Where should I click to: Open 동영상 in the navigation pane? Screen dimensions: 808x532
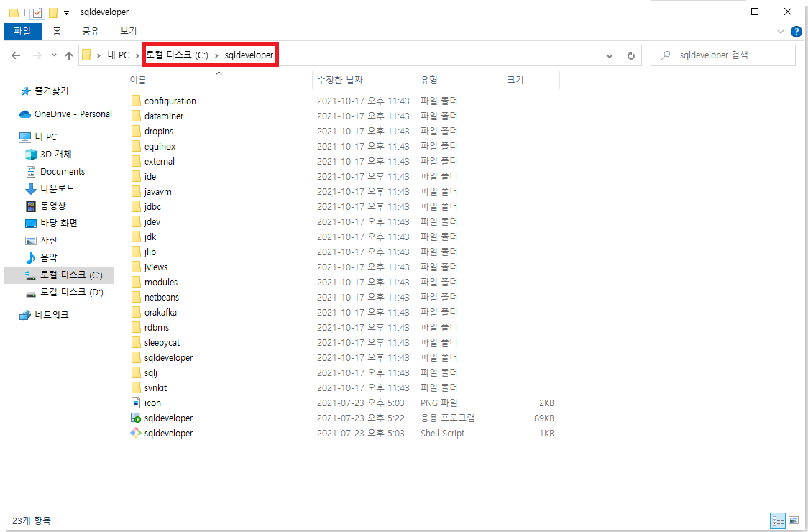pyautogui.click(x=46, y=206)
